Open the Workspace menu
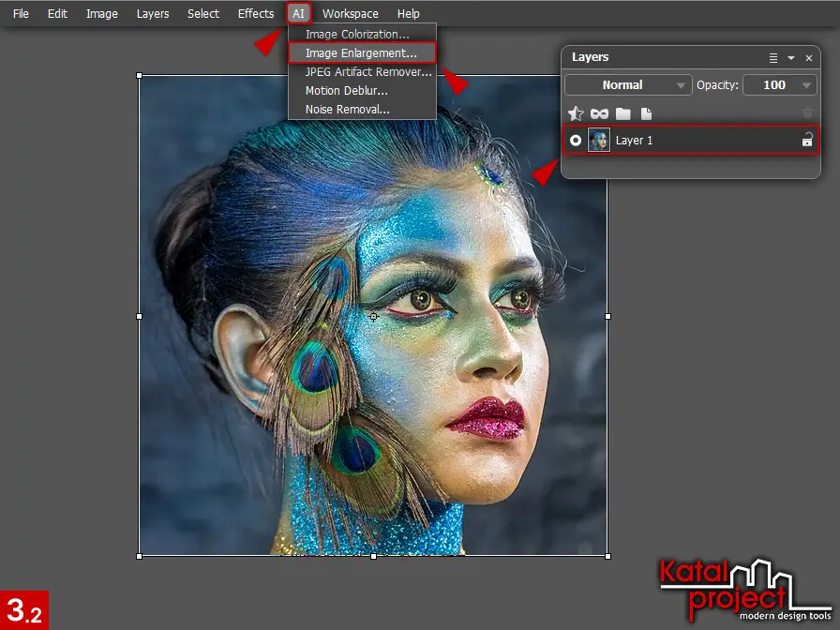840x630 pixels. click(350, 14)
